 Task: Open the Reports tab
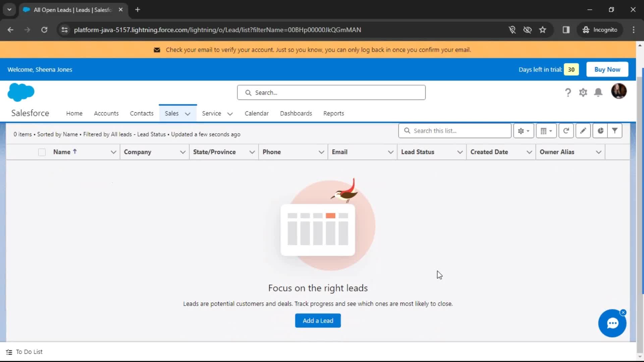(334, 113)
